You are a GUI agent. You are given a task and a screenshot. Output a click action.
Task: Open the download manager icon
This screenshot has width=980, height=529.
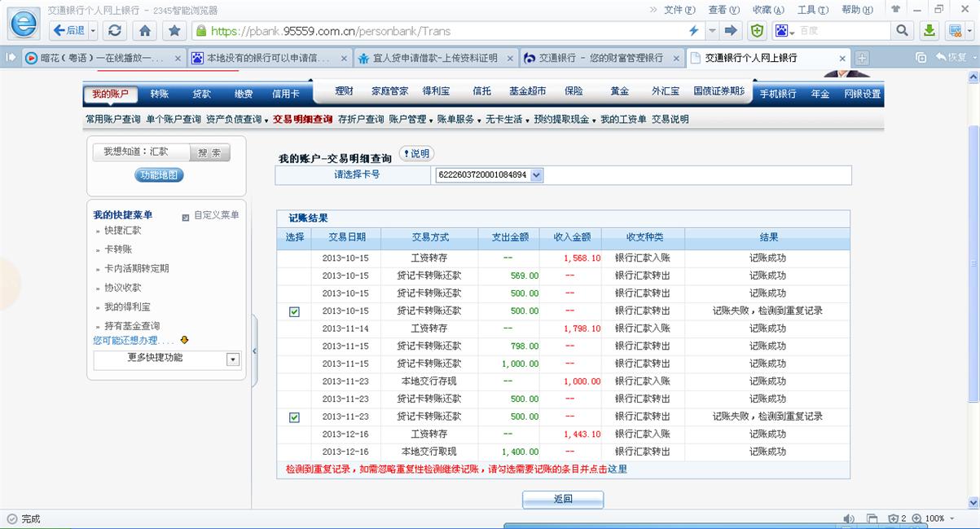click(929, 31)
